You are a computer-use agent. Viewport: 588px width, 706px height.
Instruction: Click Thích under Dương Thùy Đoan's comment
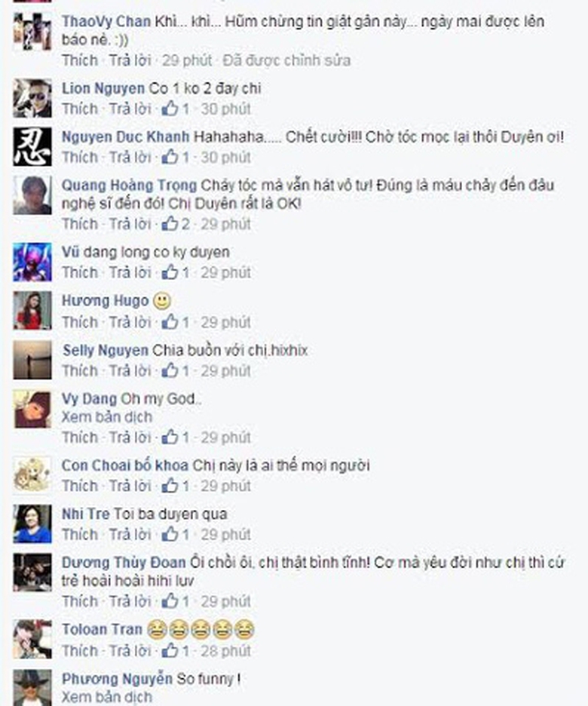pyautogui.click(x=80, y=602)
